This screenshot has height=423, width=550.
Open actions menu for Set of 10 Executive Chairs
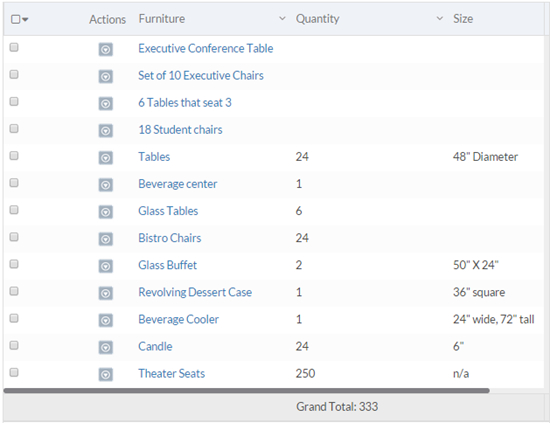click(106, 76)
